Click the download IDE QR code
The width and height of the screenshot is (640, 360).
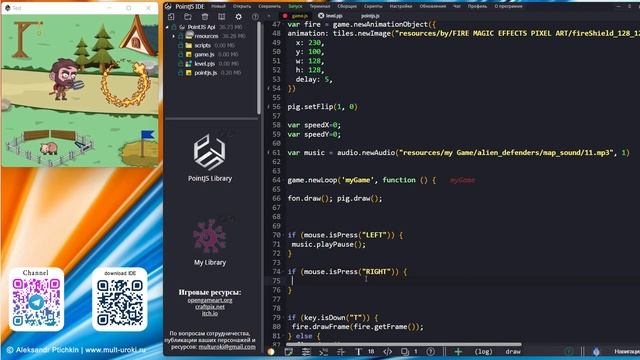(x=120, y=302)
